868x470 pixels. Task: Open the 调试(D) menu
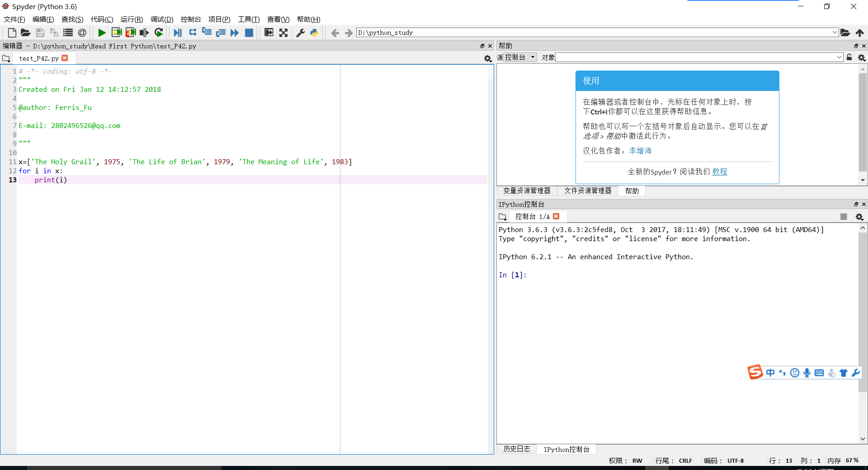click(162, 19)
